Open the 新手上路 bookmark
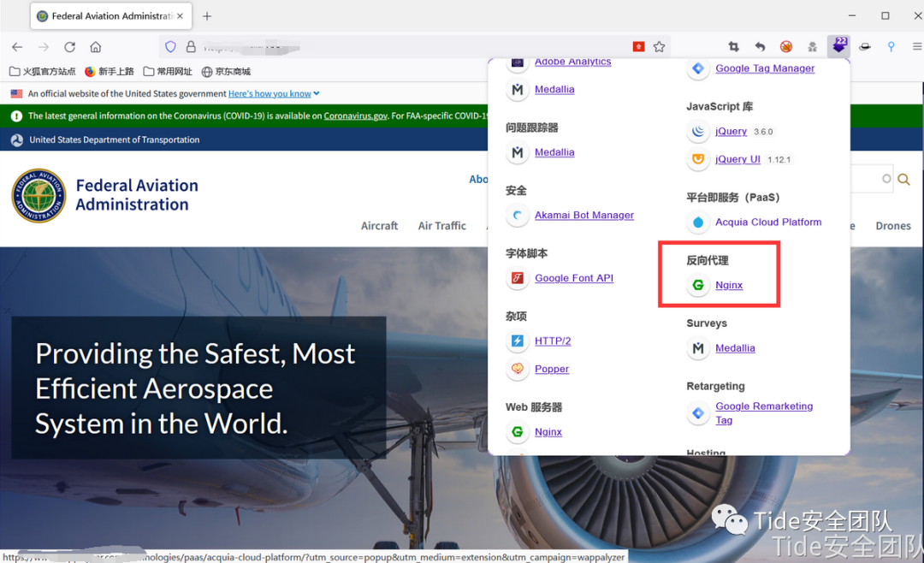Screen dimensions: 924x563 [110, 71]
